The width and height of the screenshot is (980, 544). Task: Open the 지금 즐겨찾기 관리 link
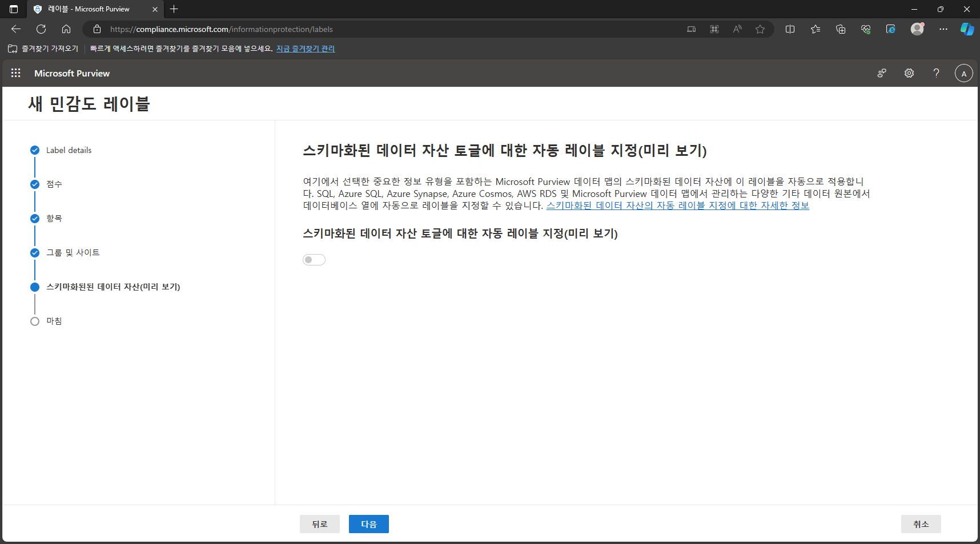coord(306,49)
